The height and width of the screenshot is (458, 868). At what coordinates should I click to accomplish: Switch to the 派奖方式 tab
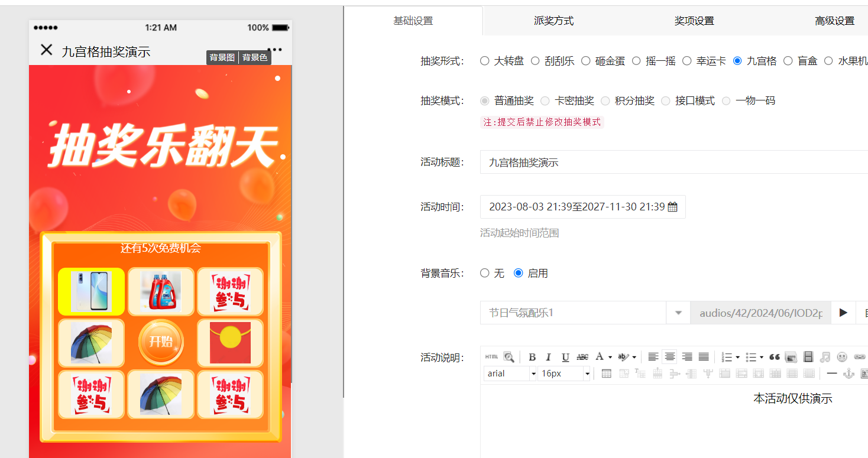pos(553,21)
